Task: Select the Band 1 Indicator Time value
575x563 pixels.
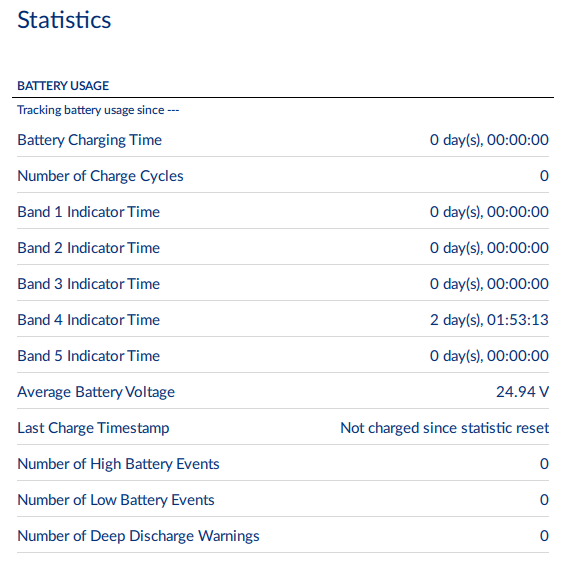Action: [x=489, y=212]
